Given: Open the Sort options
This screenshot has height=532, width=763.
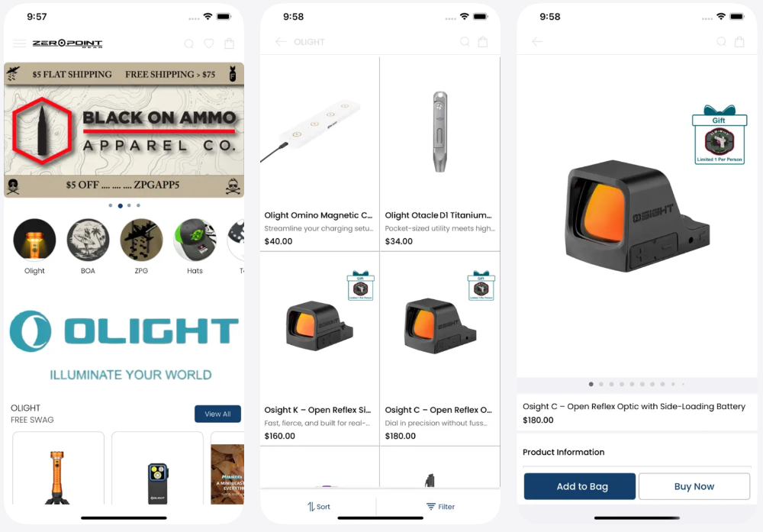Looking at the screenshot, I should point(319,506).
